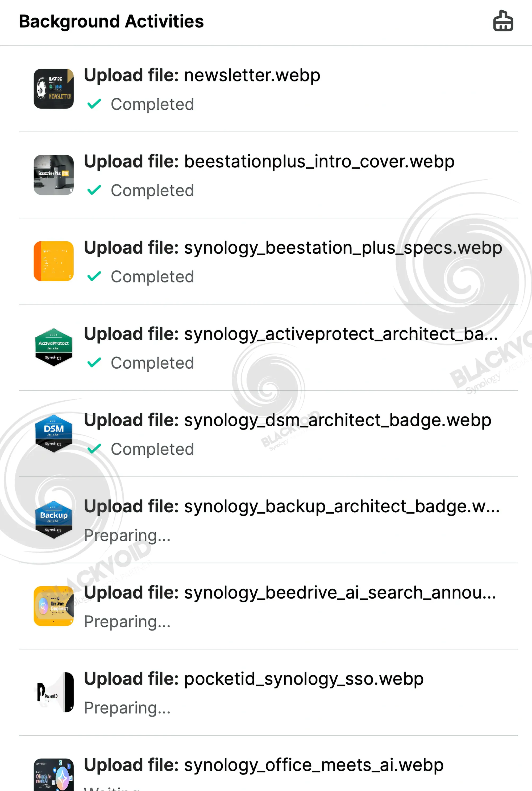Open the pocketid_synology_sso.webp thumbnail

click(x=54, y=692)
